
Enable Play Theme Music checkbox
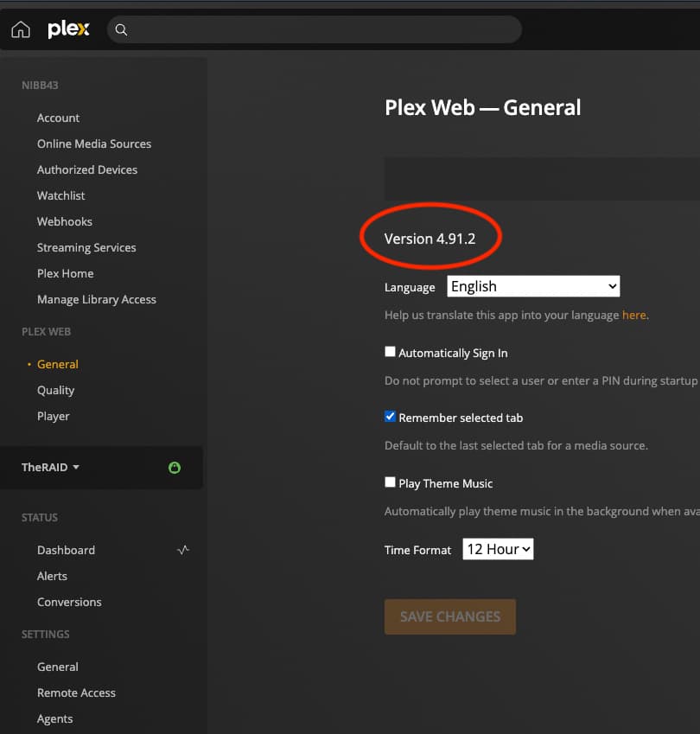coord(390,482)
